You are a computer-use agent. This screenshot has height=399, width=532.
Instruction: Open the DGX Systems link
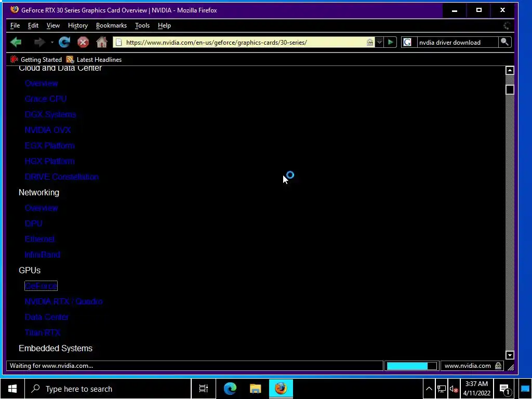[x=50, y=114]
